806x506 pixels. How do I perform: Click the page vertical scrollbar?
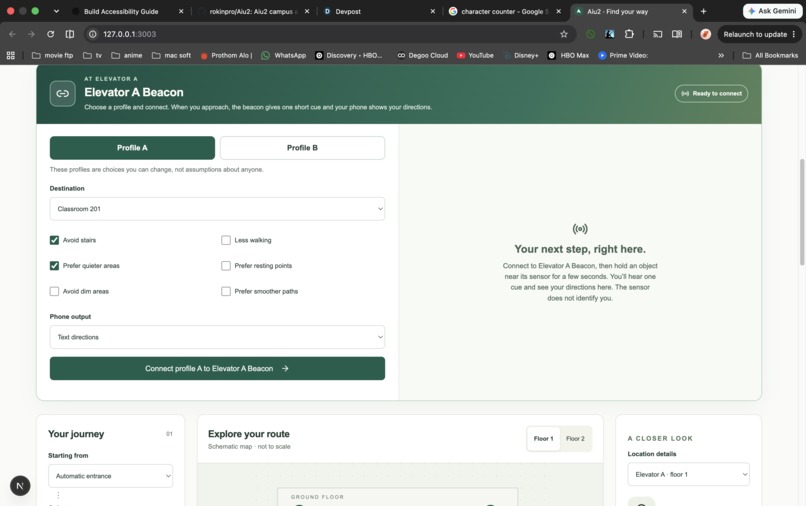[802, 212]
